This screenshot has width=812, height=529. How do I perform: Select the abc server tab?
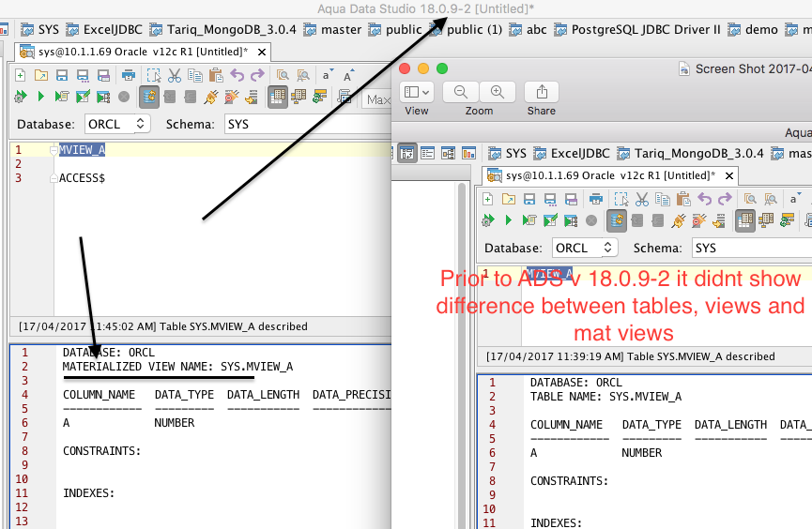528,29
